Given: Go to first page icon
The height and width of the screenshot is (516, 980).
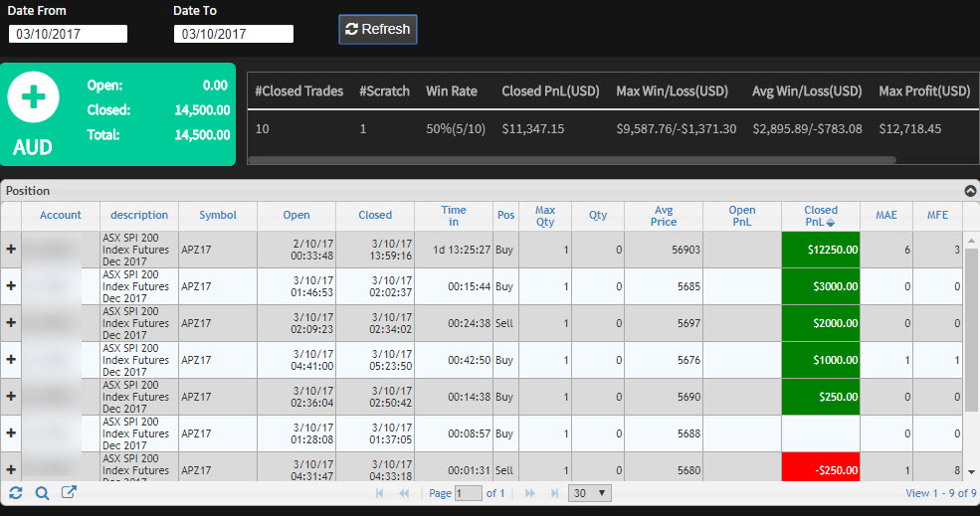Looking at the screenshot, I should tap(379, 493).
